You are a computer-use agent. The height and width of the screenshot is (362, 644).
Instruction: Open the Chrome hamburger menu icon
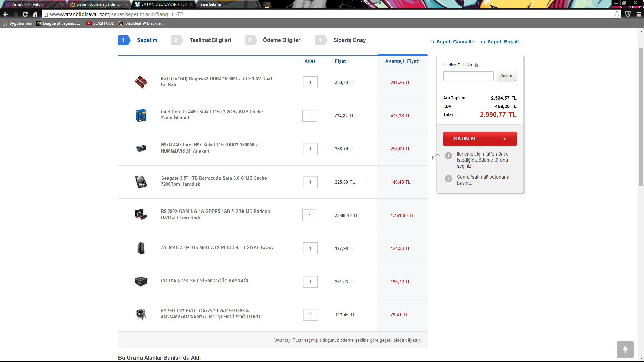tap(639, 14)
